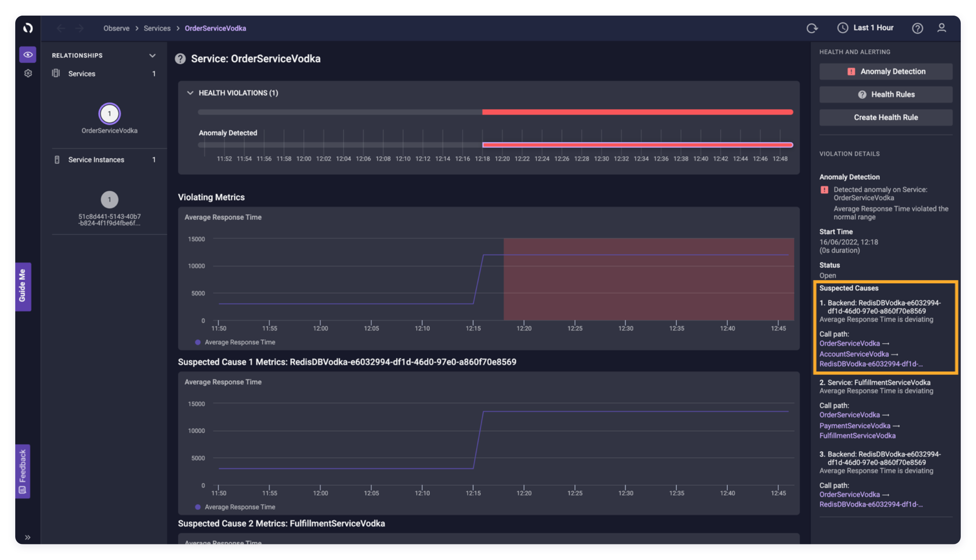The height and width of the screenshot is (560, 976).
Task: Click red alert icon next to Detected anomaly
Action: tap(824, 190)
